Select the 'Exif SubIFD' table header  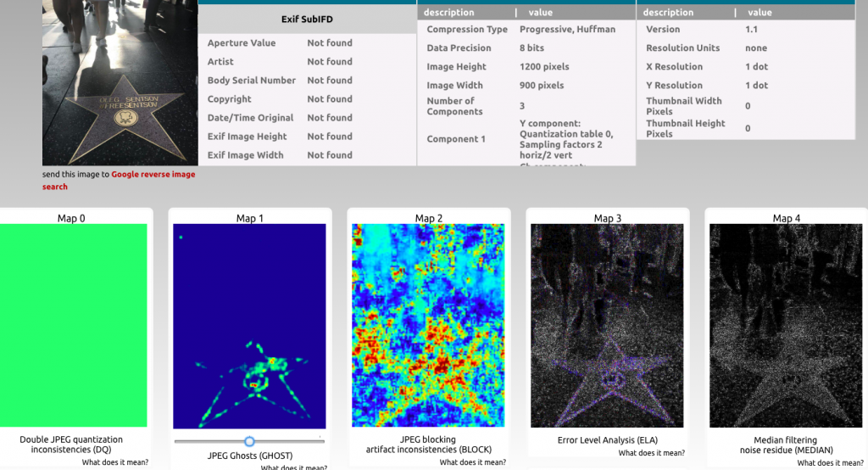[x=307, y=19]
